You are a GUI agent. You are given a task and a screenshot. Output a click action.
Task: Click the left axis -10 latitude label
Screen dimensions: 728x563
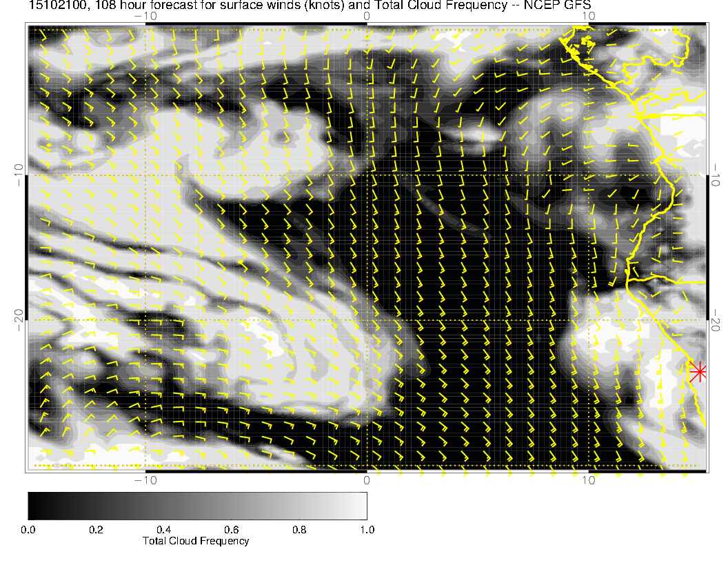click(19, 176)
